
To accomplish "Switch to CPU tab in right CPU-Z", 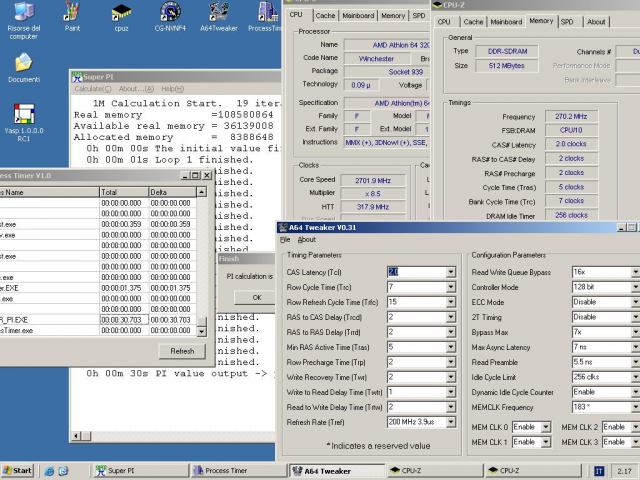I will 444,22.
